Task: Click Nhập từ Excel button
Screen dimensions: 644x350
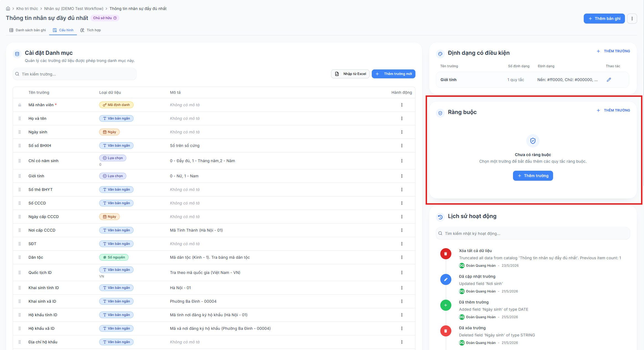Action: point(350,74)
